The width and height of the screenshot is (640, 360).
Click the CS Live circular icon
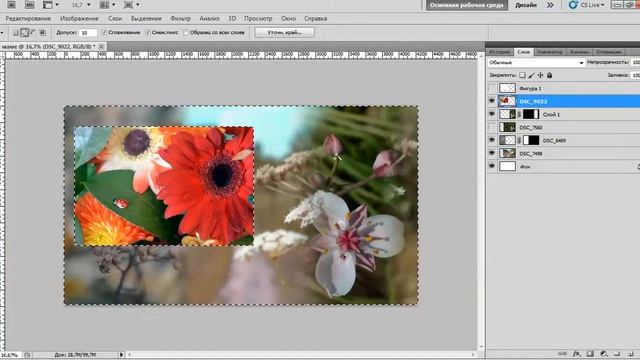(x=573, y=5)
